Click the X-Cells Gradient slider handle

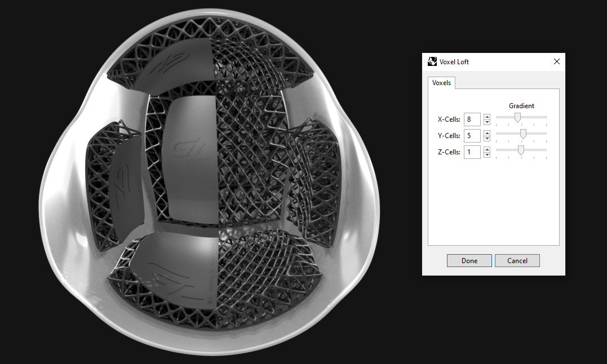(x=518, y=118)
